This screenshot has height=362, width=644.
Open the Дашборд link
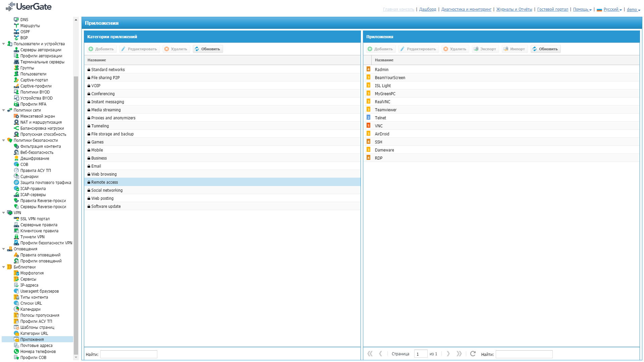coord(427,9)
